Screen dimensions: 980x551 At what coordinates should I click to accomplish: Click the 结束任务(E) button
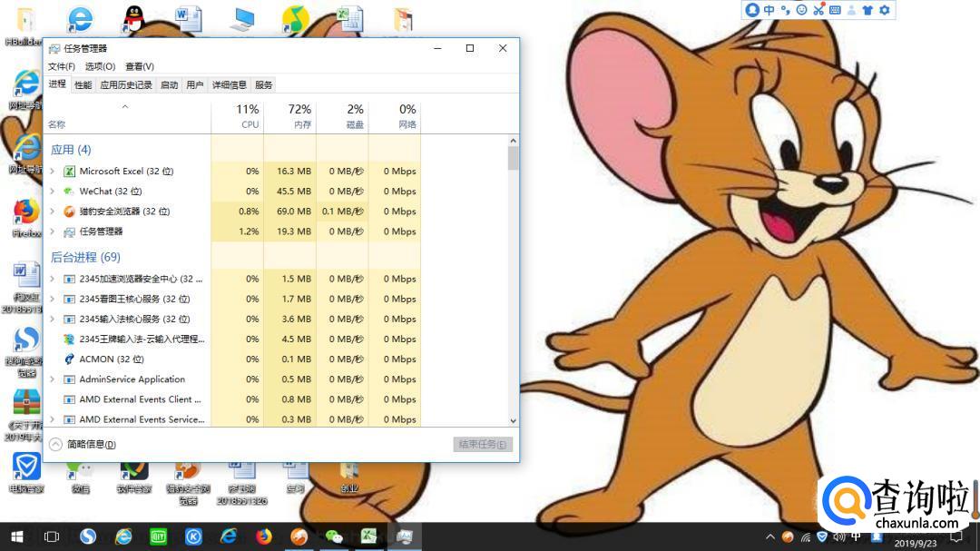point(483,444)
